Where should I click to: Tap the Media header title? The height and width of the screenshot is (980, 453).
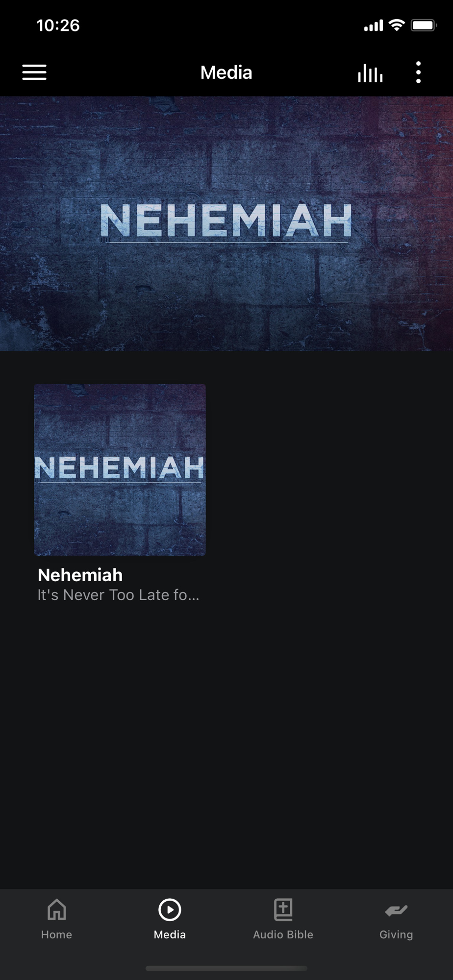coord(226,73)
